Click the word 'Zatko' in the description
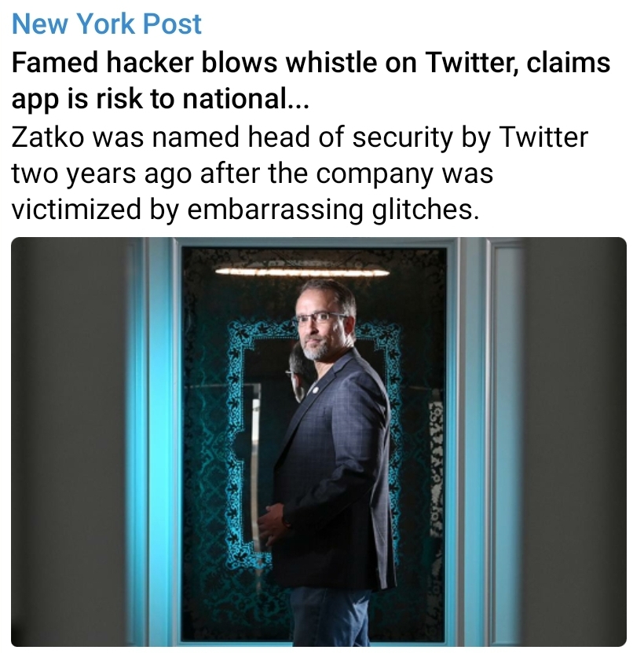644x661 pixels. click(x=48, y=137)
